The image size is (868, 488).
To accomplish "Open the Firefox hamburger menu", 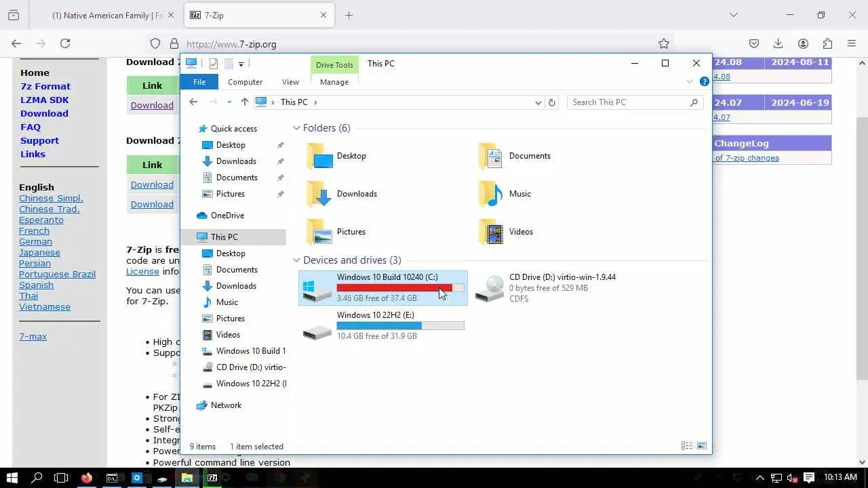I will [x=852, y=43].
